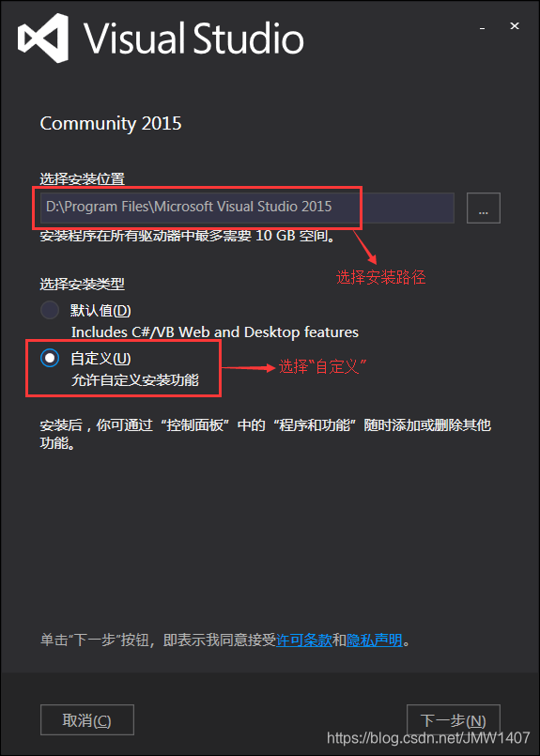
Task: Click the 10 GB disk space notice
Action: point(188,237)
